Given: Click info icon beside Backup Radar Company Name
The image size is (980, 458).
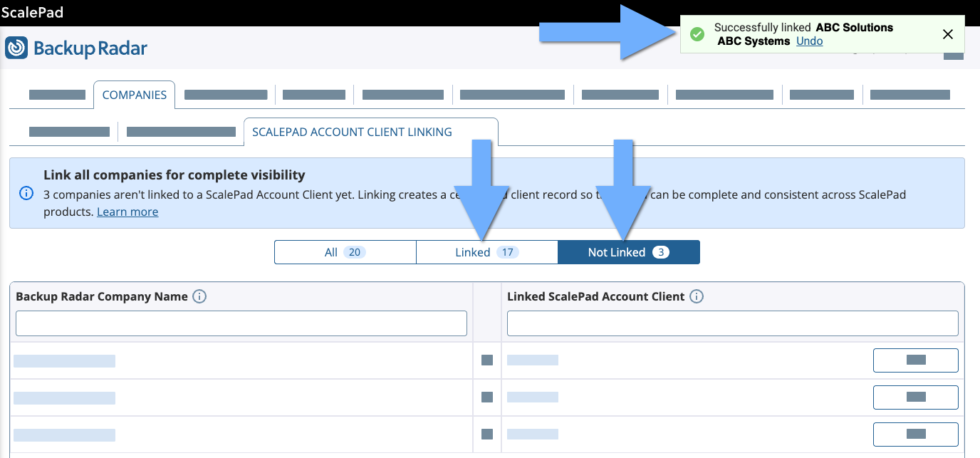Looking at the screenshot, I should tap(199, 296).
